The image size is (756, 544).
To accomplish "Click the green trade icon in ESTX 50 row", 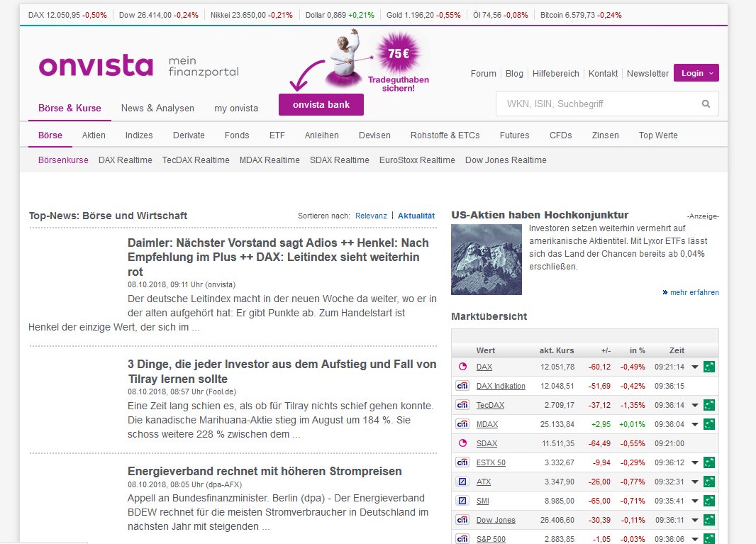I will click(708, 462).
